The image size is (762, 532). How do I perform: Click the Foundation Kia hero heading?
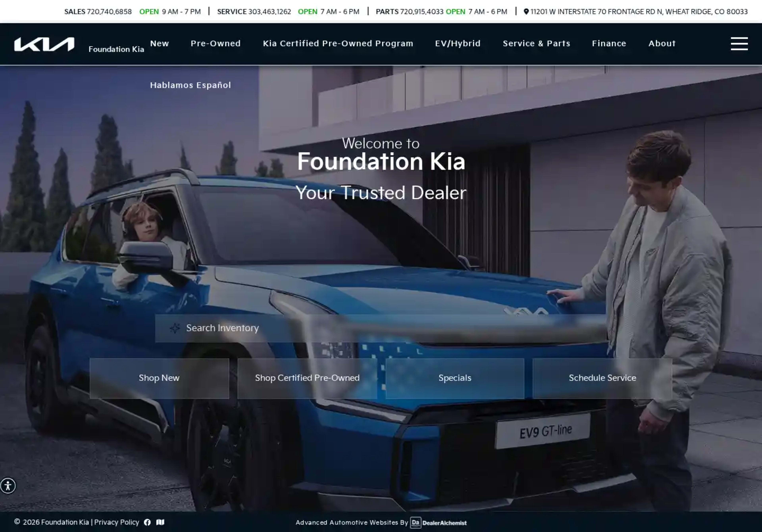click(381, 161)
